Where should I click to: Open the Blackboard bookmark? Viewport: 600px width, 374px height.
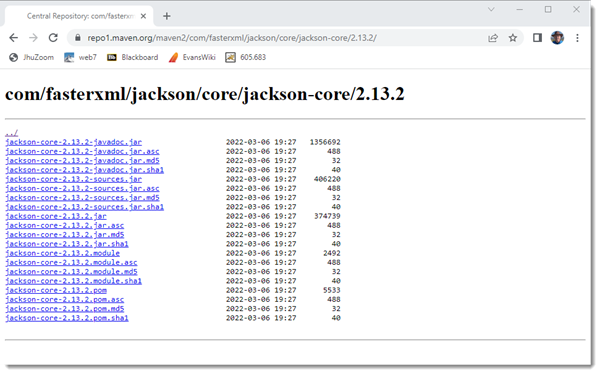pyautogui.click(x=132, y=57)
